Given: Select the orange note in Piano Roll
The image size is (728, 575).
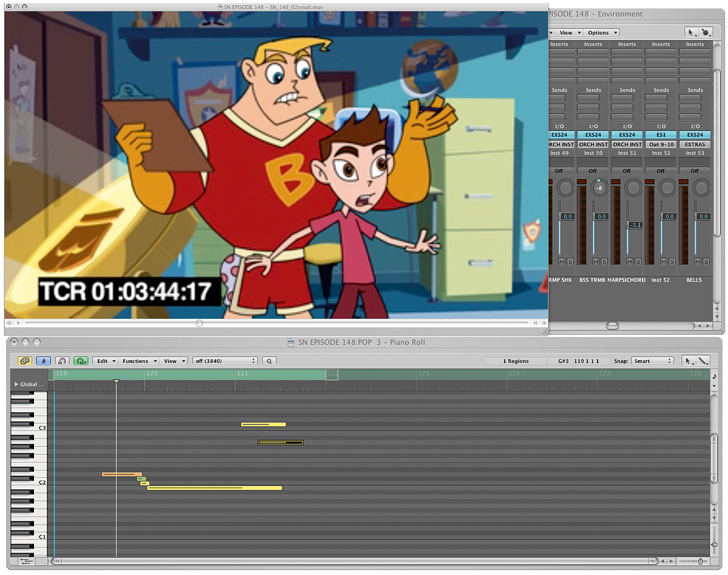Looking at the screenshot, I should pyautogui.click(x=122, y=474).
